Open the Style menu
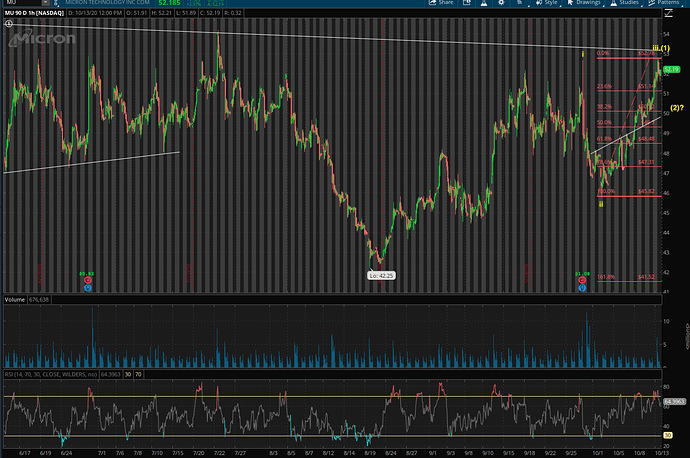Image resolution: width=690 pixels, height=458 pixels. [549, 5]
